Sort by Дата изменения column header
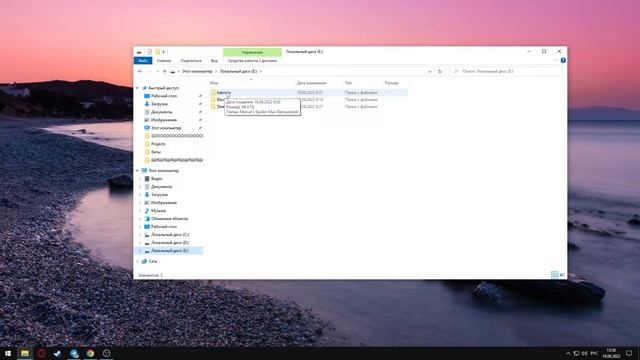Viewport: 640px width, 360px height. click(x=311, y=83)
